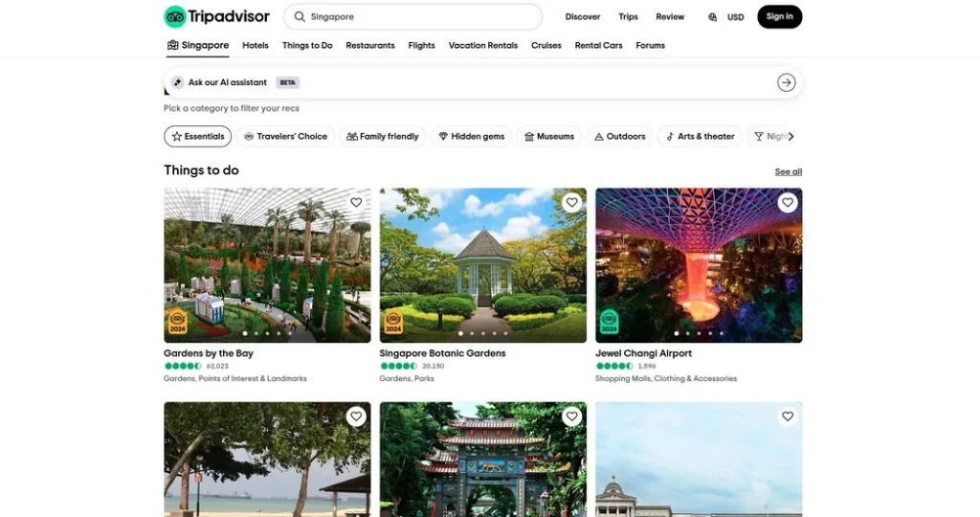Click the Singapore search field
This screenshot has width=980, height=517.
tap(412, 17)
